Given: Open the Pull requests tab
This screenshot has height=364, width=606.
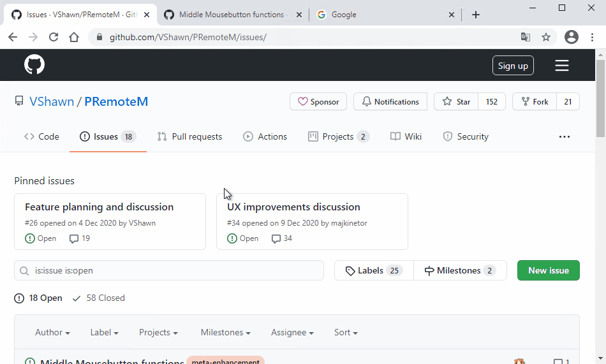Looking at the screenshot, I should click(x=189, y=136).
